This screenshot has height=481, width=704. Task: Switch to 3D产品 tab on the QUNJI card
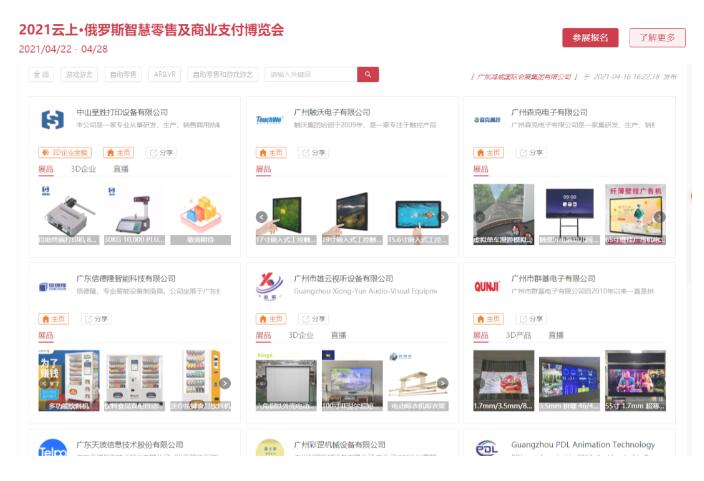click(x=518, y=335)
